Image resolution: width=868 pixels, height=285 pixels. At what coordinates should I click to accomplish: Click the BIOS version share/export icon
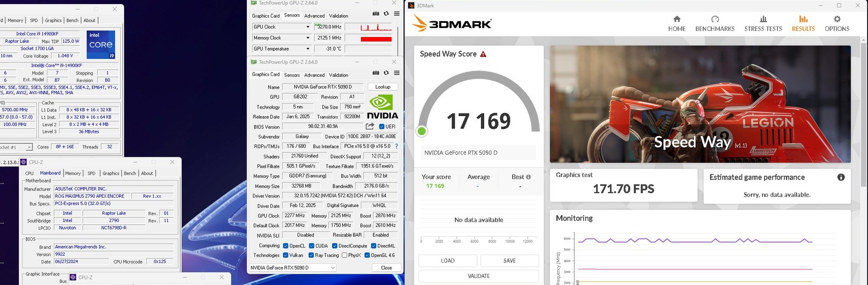(x=370, y=126)
